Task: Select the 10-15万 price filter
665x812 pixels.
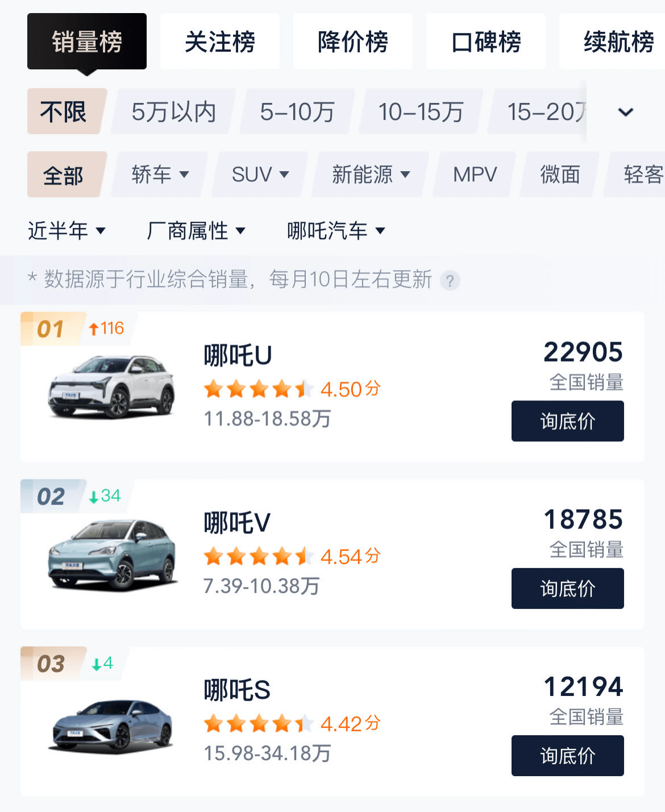Action: 421,112
